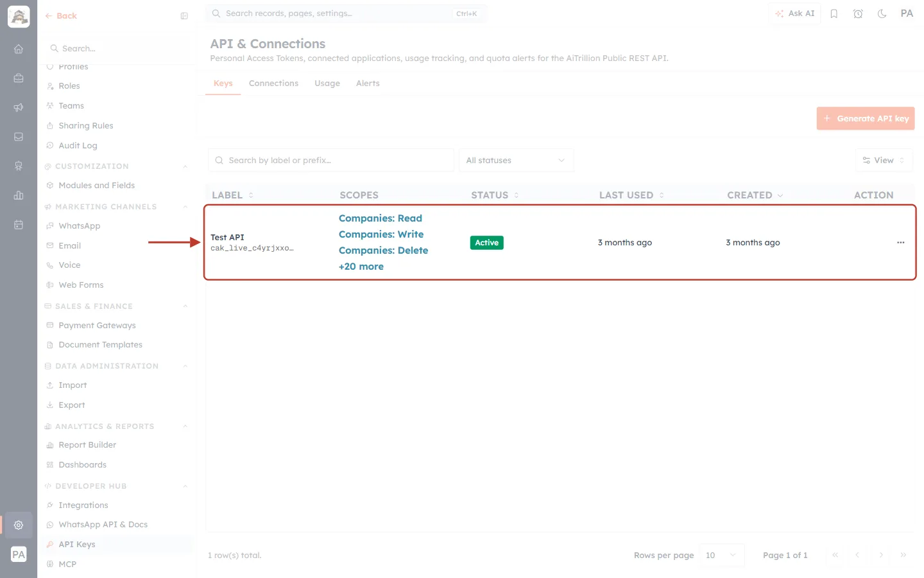The height and width of the screenshot is (578, 924).
Task: Open the All statuses dropdown
Action: point(516,161)
